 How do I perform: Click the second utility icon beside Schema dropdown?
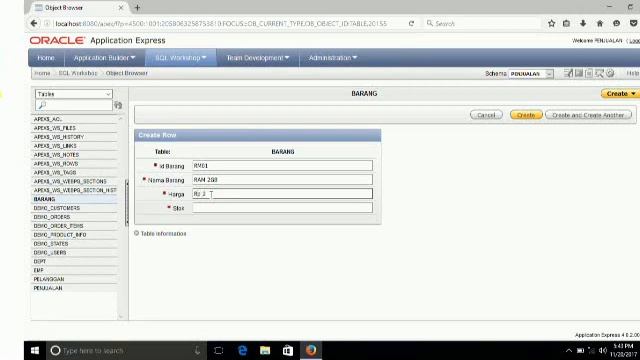pos(579,73)
